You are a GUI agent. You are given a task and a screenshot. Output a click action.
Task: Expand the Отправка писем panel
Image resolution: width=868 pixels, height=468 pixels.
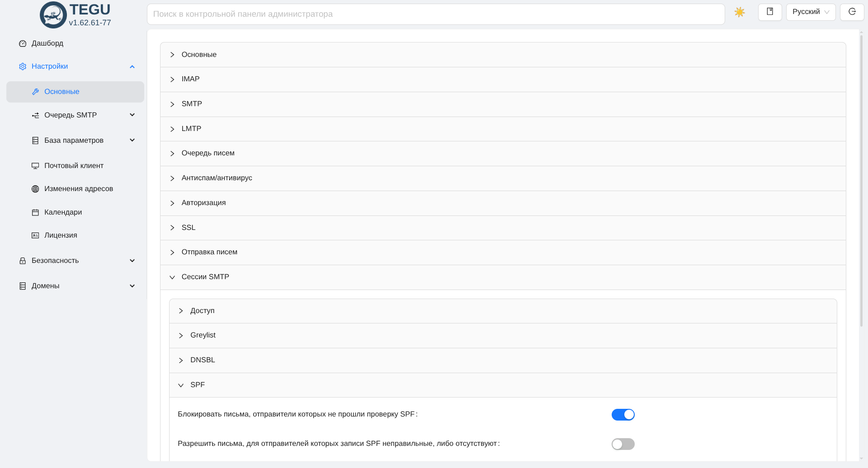point(503,253)
